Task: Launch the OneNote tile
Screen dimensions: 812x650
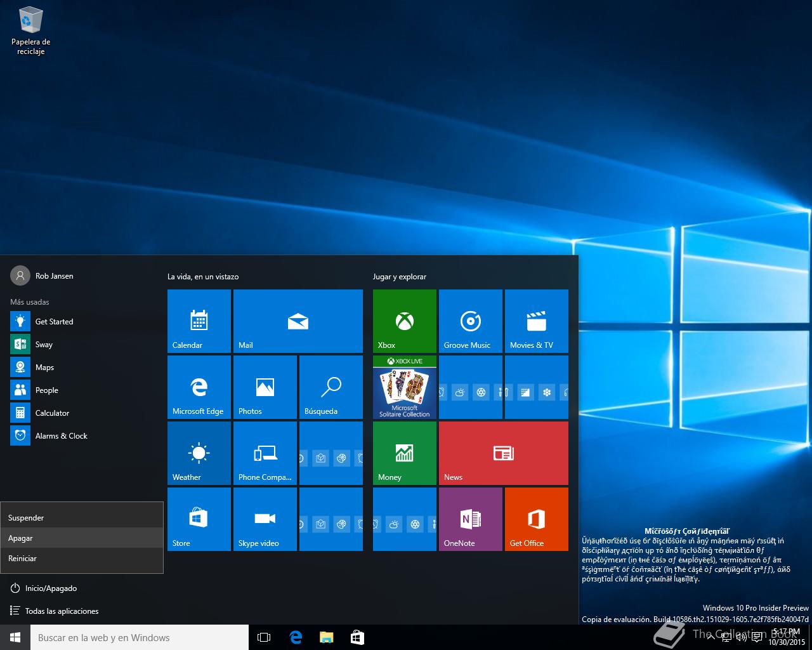Action: click(x=471, y=519)
